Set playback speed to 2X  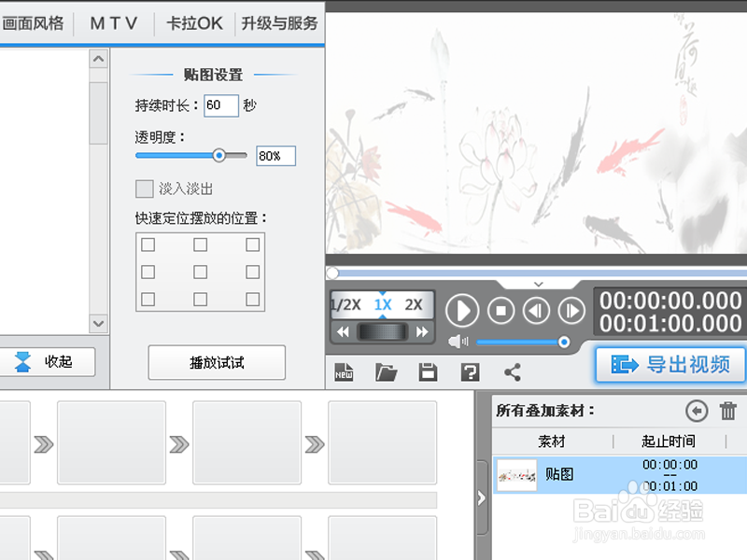click(414, 305)
